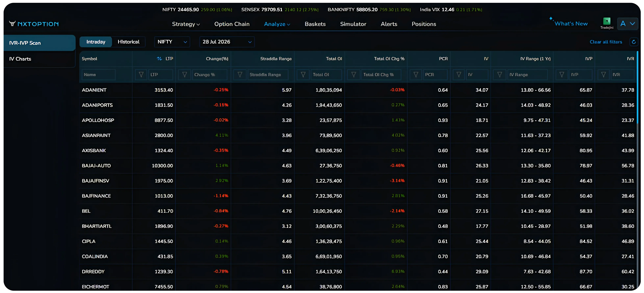Select IVR-IVP Scan in the sidebar
Image resolution: width=644 pixels, height=293 pixels.
pyautogui.click(x=39, y=43)
